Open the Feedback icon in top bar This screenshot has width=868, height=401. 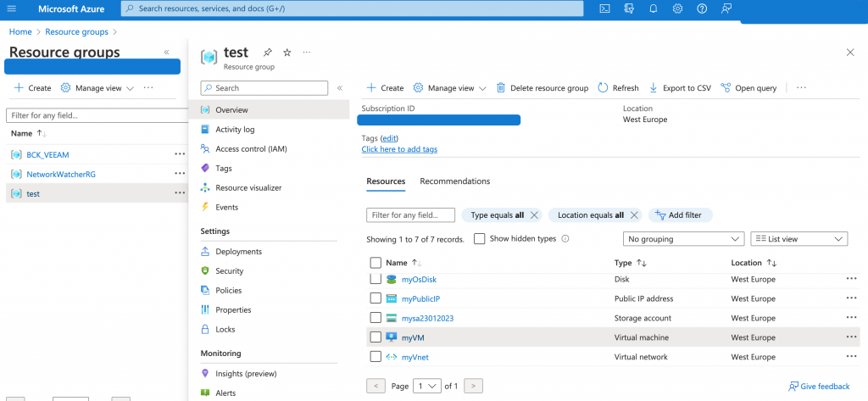click(726, 8)
